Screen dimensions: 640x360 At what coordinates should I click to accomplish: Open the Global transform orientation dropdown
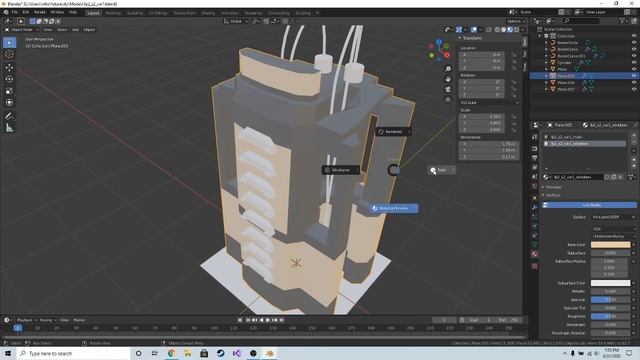[x=236, y=21]
